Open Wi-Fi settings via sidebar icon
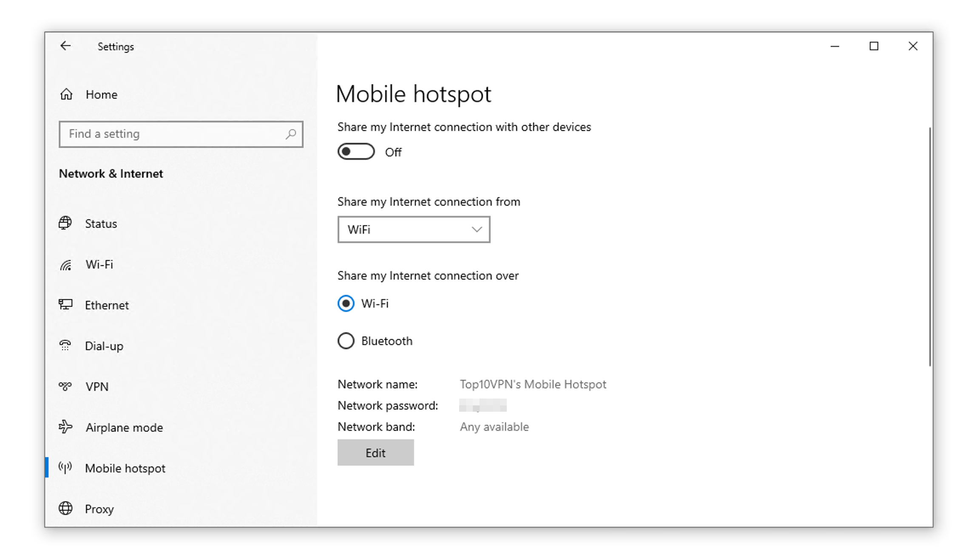This screenshot has width=977, height=560. pyautogui.click(x=65, y=264)
